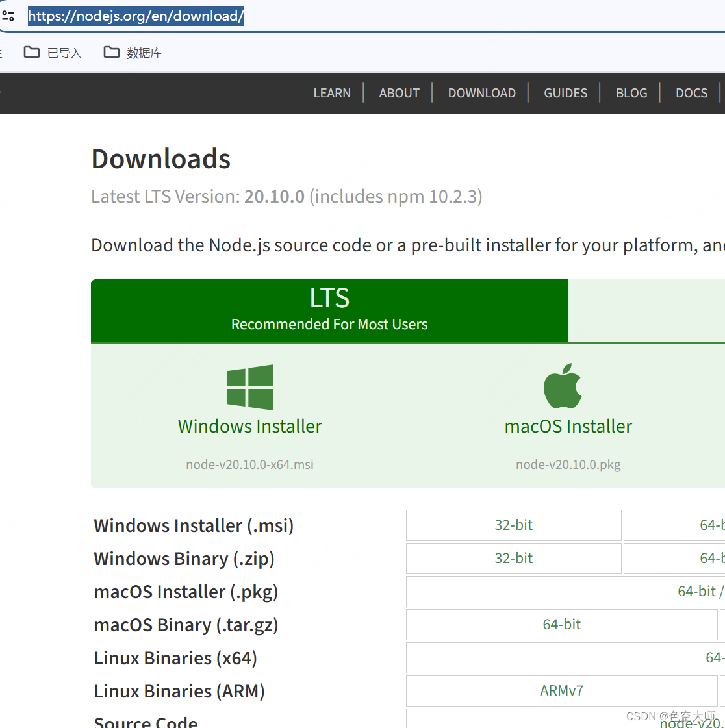The height and width of the screenshot is (728, 725).
Task: Download 64-bit Windows Installer (.msi)
Action: click(674, 525)
